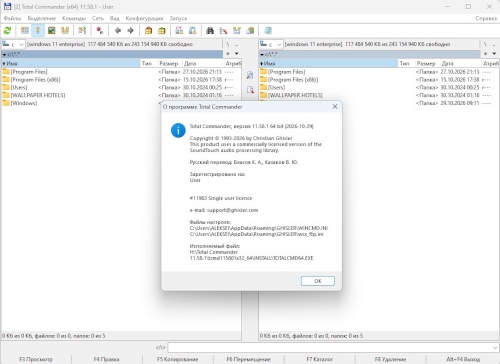Click the F6 Перемещение button
The height and width of the screenshot is (364, 500).
tap(249, 359)
